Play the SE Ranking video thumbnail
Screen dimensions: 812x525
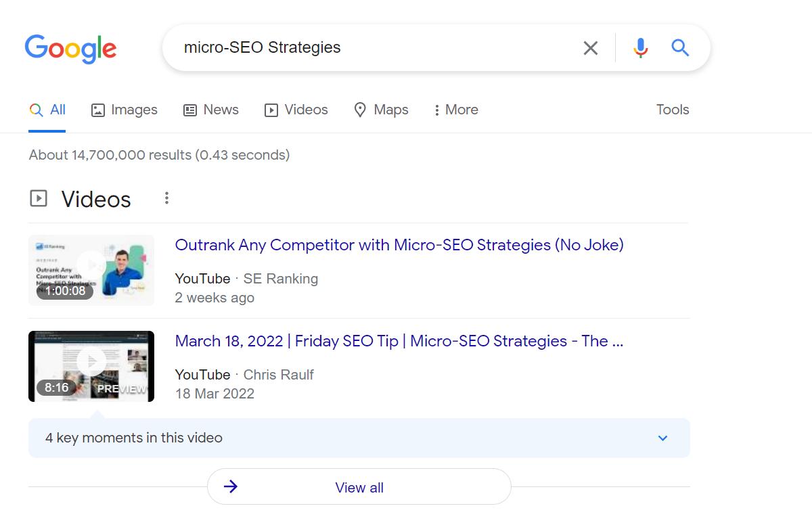(91, 270)
